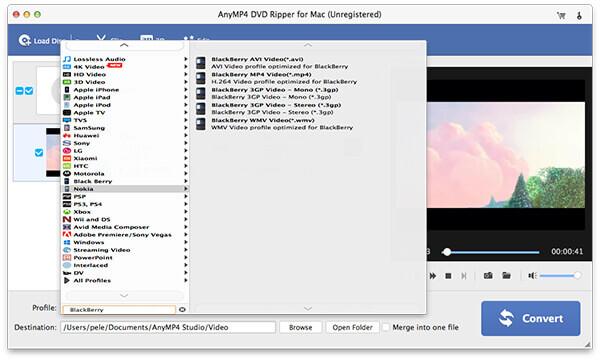This screenshot has width=600, height=360.
Task: Skip to next frame button
Action: (x=464, y=275)
